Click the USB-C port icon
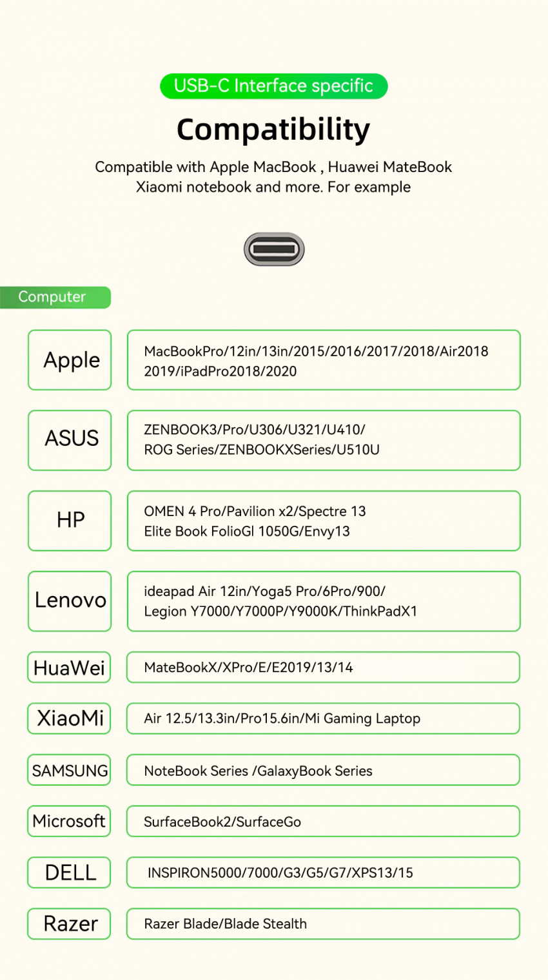548x980 pixels. pos(274,249)
